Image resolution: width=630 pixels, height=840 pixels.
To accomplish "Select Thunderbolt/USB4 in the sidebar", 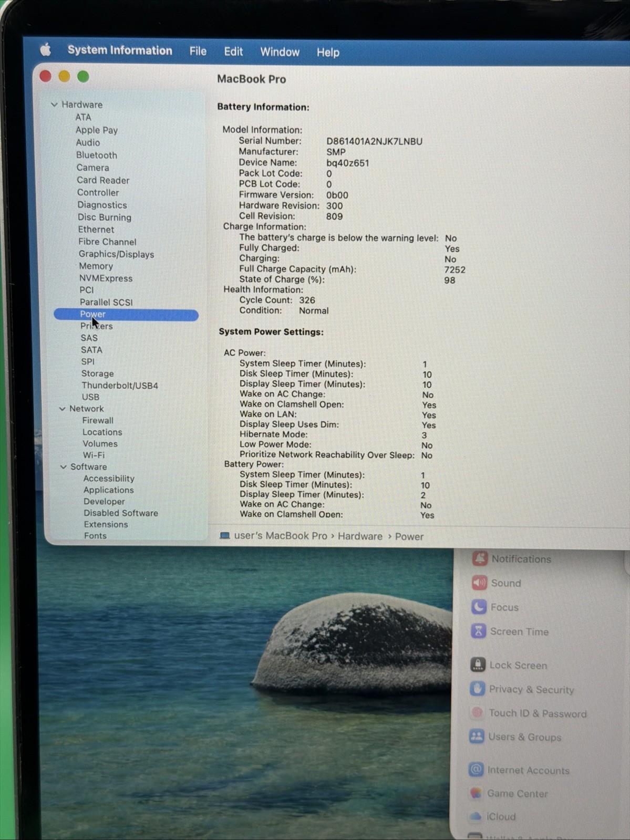I will click(120, 385).
